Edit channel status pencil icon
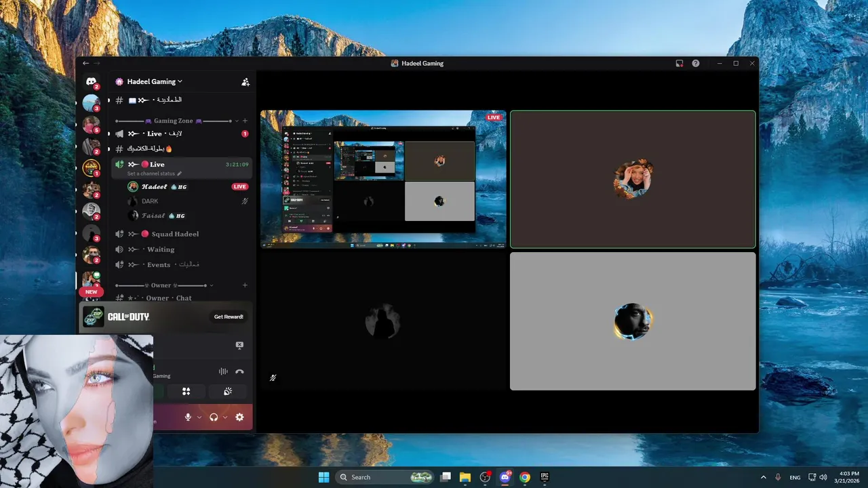Screen dimensions: 868x488 coord(180,174)
